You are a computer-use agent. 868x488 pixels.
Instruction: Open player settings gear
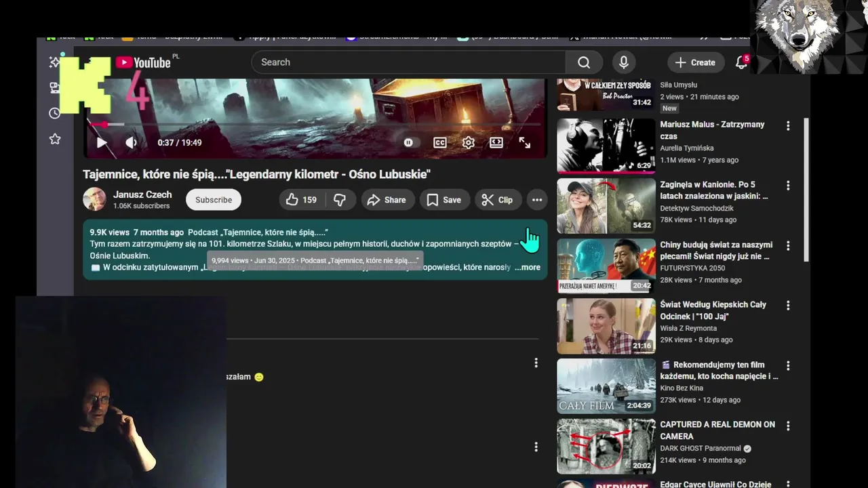(x=468, y=142)
